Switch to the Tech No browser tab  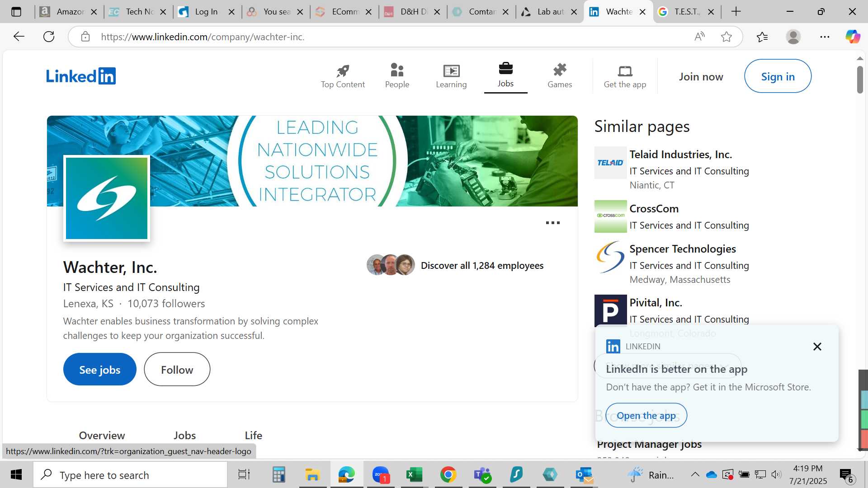tap(138, 12)
